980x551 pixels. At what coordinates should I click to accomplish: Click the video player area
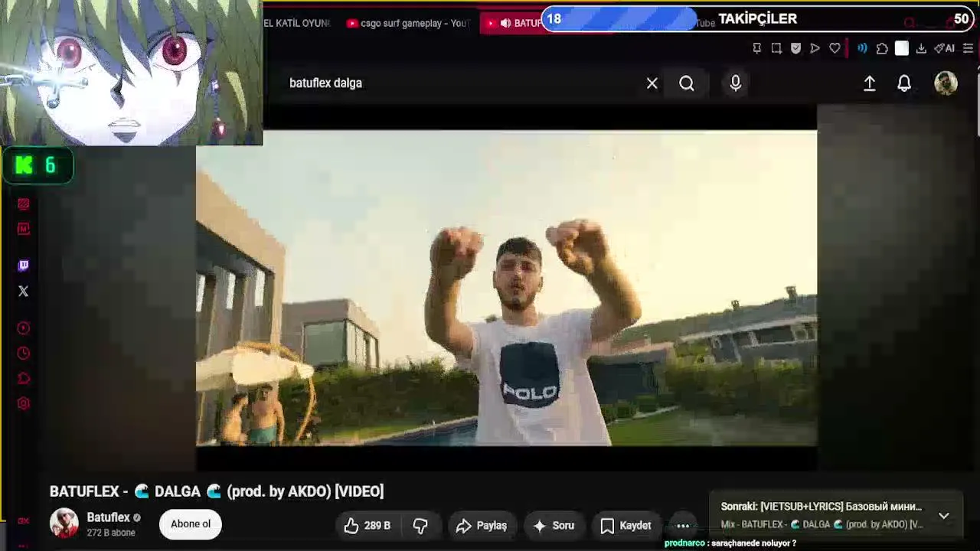click(506, 288)
